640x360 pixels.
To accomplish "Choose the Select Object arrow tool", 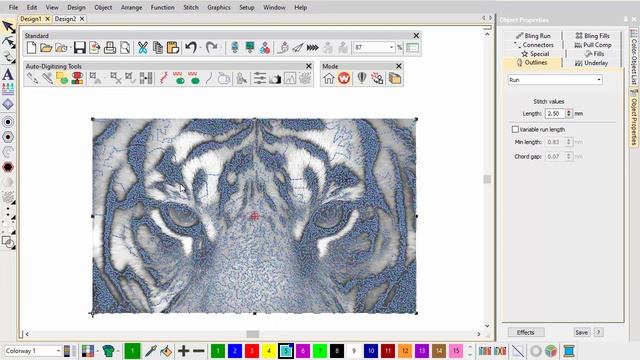I will (8, 27).
